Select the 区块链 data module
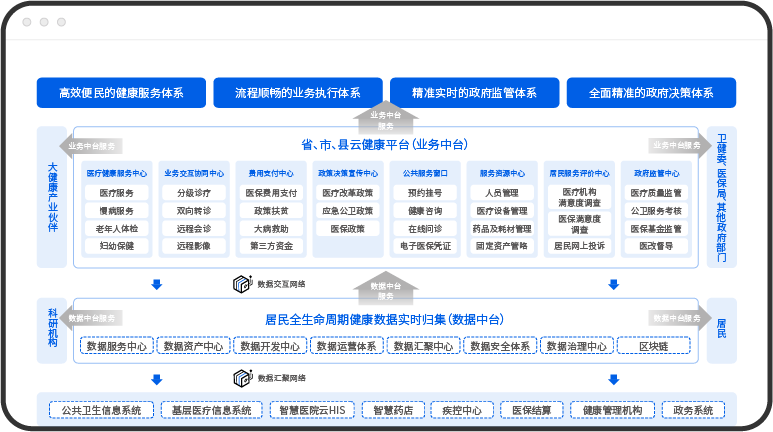 tap(653, 346)
